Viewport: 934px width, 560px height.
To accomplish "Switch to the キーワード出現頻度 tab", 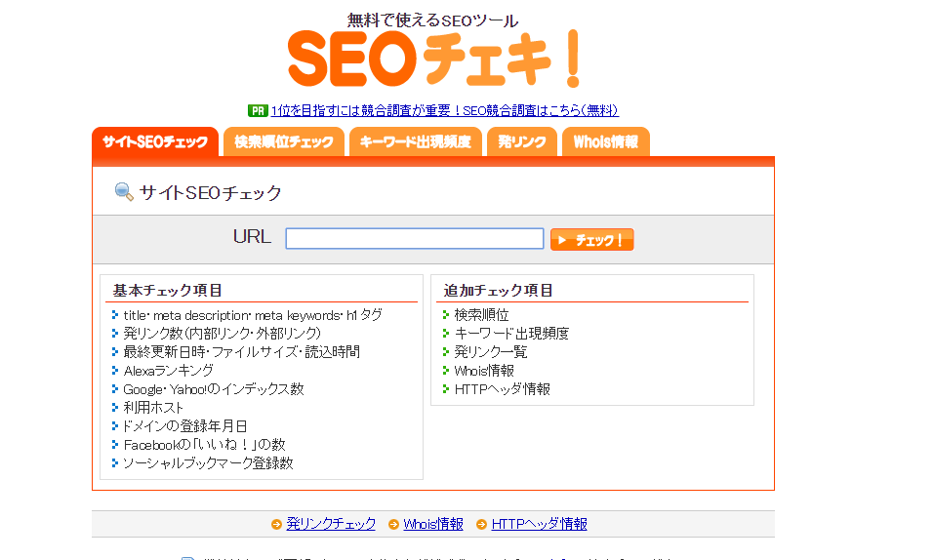I will pyautogui.click(x=415, y=141).
